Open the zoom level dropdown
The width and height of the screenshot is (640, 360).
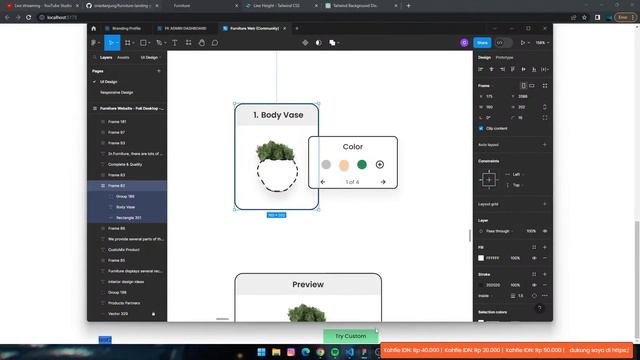tap(542, 42)
